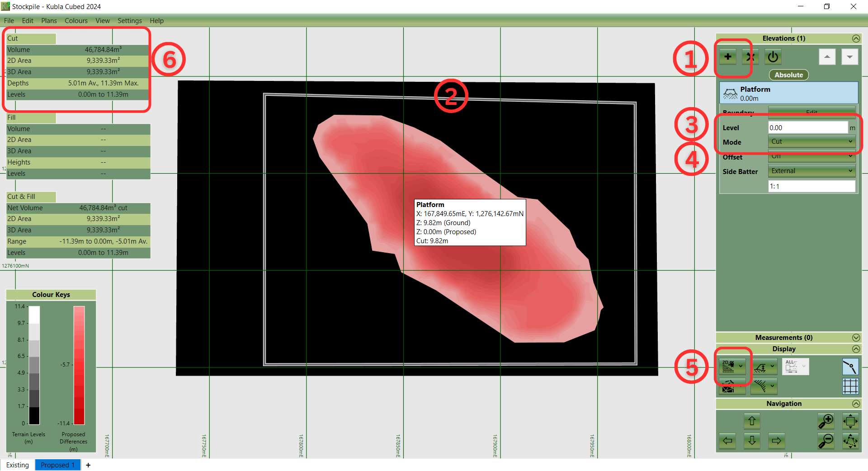Click the Net Volume row

(78, 208)
